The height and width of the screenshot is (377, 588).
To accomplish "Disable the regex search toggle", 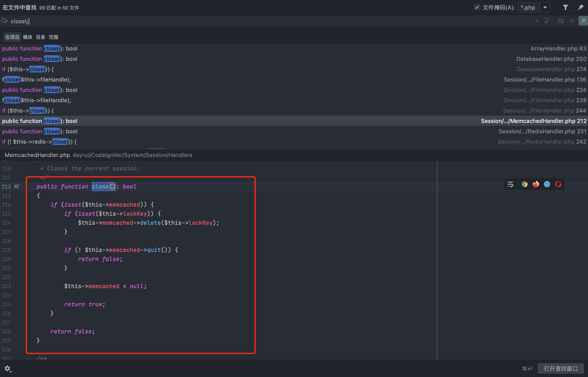I will (583, 21).
